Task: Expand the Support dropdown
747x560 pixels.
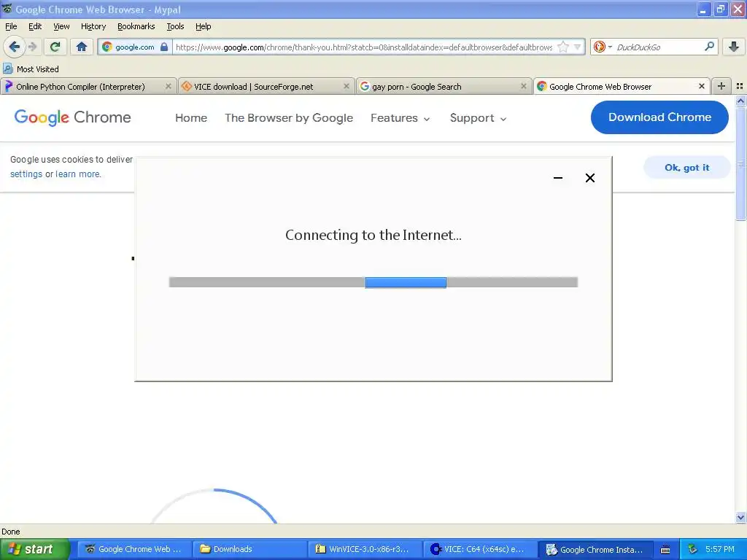Action: [479, 117]
